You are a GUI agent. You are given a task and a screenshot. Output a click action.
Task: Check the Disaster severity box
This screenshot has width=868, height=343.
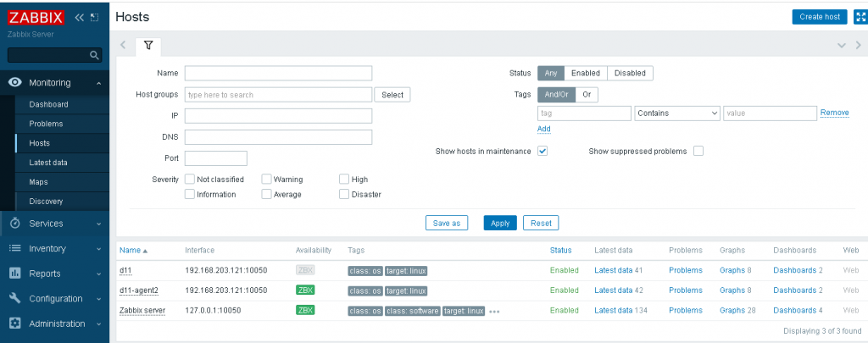pos(344,194)
